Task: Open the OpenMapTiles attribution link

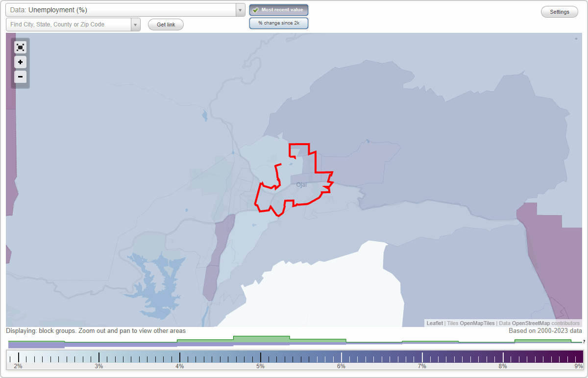Action: click(477, 323)
